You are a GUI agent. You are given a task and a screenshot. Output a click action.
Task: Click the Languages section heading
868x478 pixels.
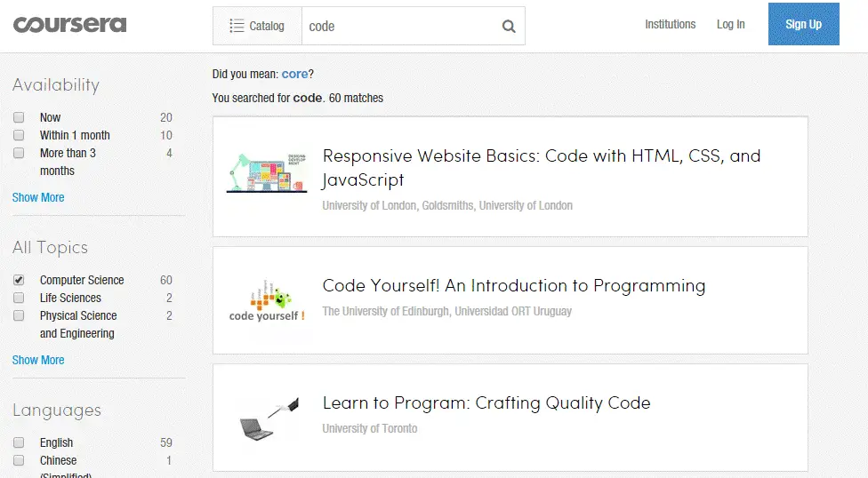pos(56,410)
